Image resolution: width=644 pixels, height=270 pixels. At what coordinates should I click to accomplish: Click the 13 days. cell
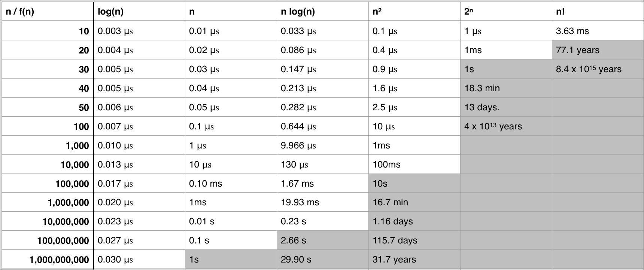(x=506, y=107)
